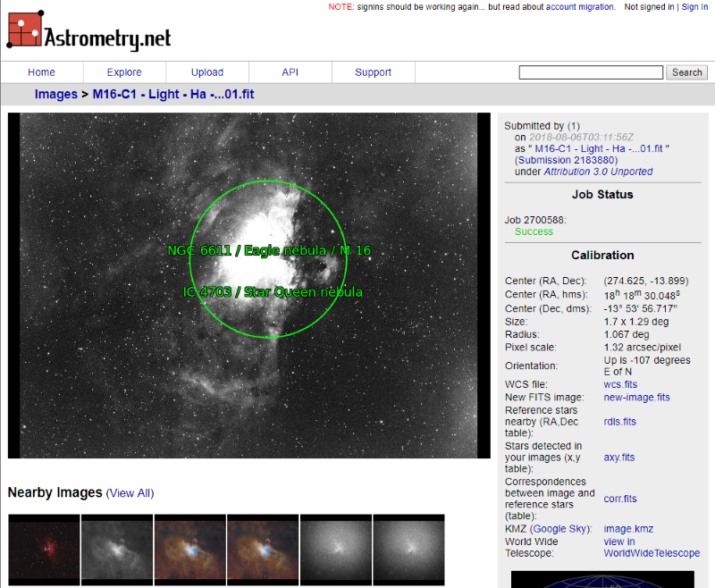Screen dimensions: 715x588
Task: Select the Success job status text
Action: click(534, 231)
